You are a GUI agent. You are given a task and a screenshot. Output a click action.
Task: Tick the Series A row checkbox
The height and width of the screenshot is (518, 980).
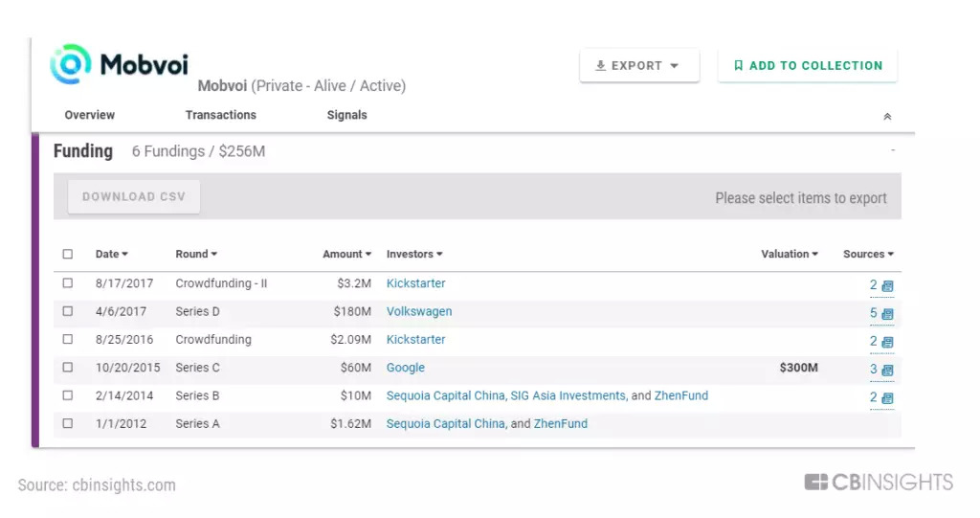point(68,423)
